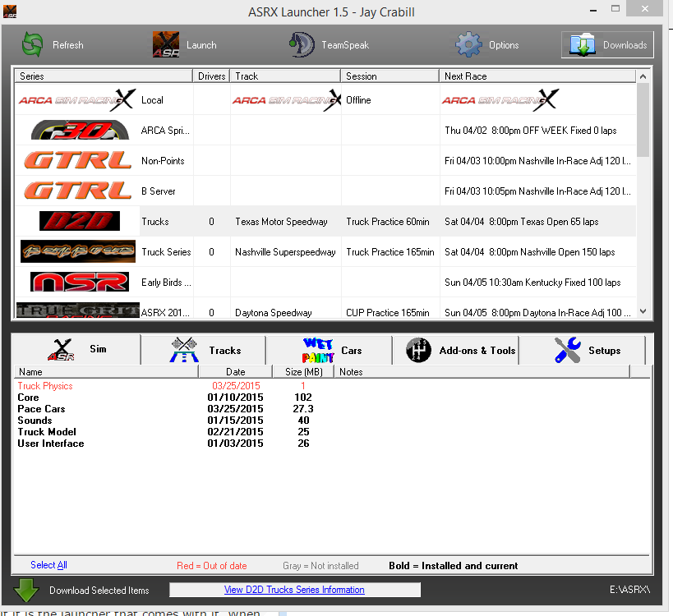Switch to the Tracks tab
The width and height of the screenshot is (673, 616).
click(203, 349)
